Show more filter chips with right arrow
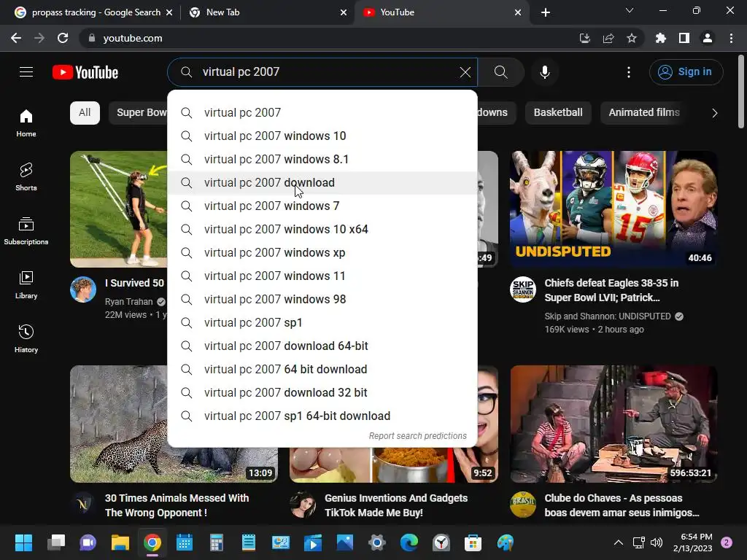This screenshot has width=747, height=560. pyautogui.click(x=714, y=113)
